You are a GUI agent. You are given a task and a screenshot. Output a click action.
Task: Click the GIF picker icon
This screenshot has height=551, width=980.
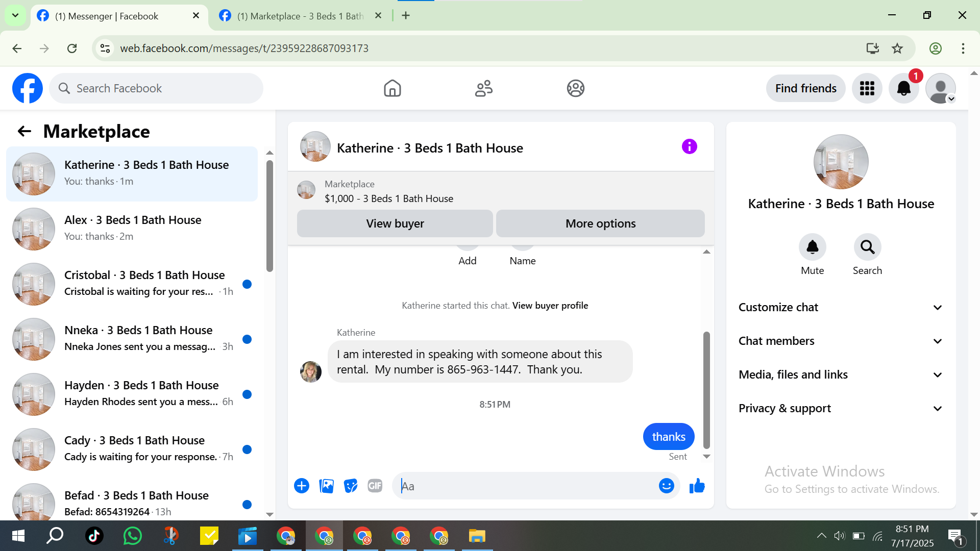[375, 486]
